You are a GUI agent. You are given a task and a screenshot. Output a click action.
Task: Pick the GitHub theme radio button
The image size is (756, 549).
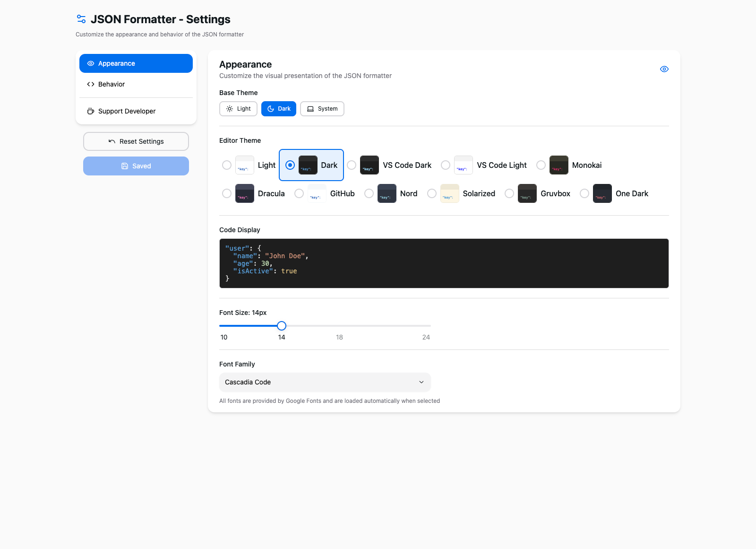(299, 193)
